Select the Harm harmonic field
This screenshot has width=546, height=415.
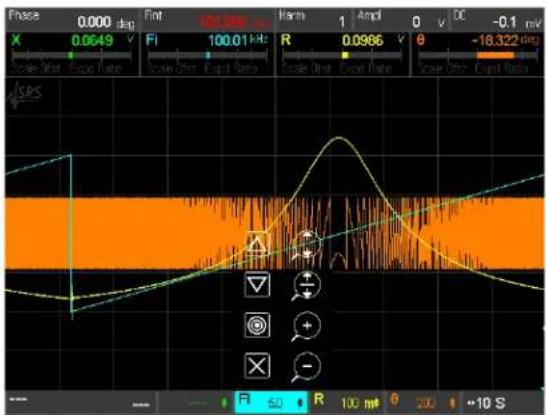pyautogui.click(x=314, y=20)
